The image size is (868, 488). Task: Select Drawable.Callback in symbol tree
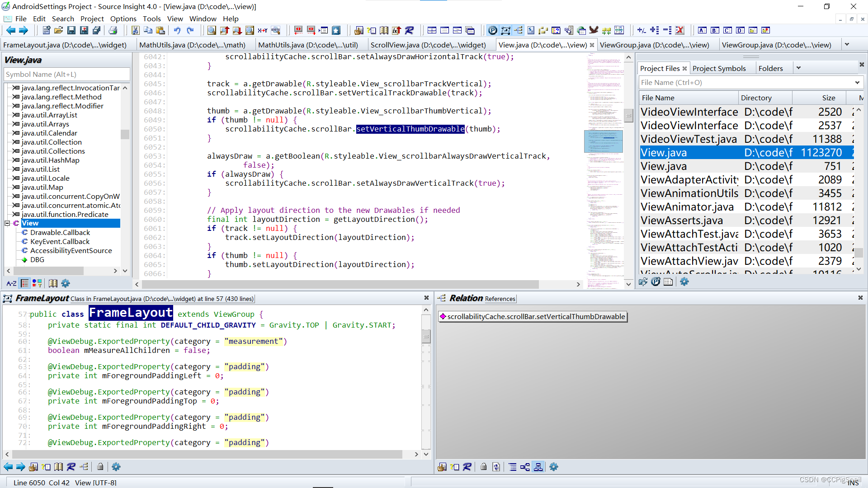[x=60, y=232]
